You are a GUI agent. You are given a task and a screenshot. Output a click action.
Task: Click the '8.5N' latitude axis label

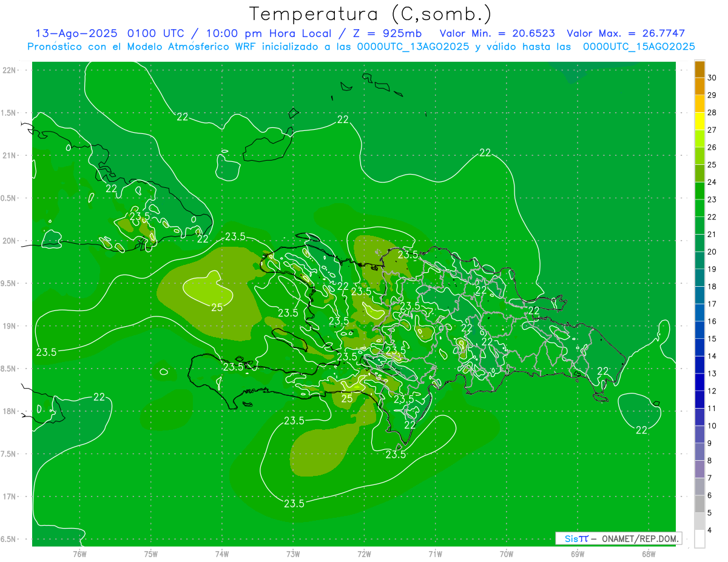point(9,369)
